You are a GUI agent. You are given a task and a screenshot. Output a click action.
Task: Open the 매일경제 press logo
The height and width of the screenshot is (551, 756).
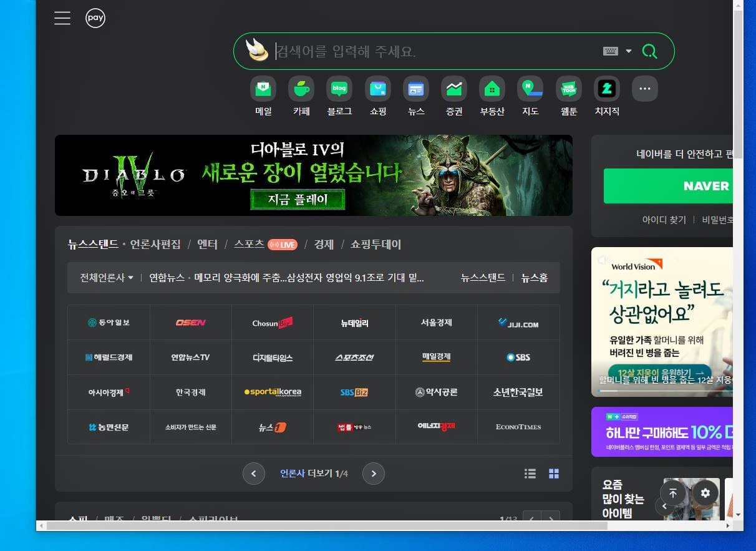[436, 358]
